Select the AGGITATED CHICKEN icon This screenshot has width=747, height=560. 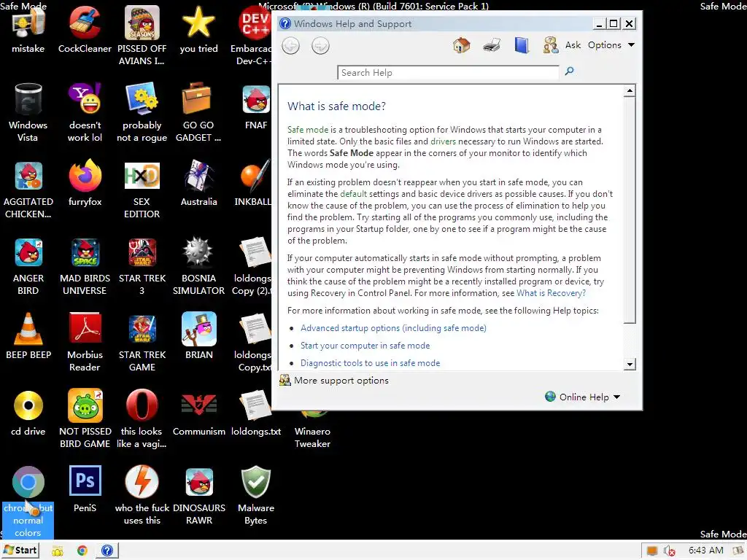tap(28, 189)
